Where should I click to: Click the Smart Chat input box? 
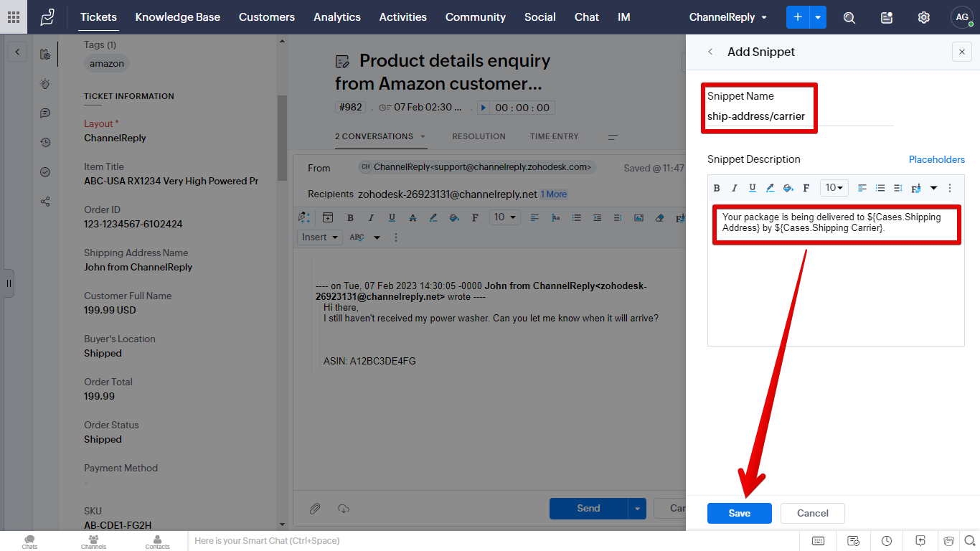click(494, 541)
